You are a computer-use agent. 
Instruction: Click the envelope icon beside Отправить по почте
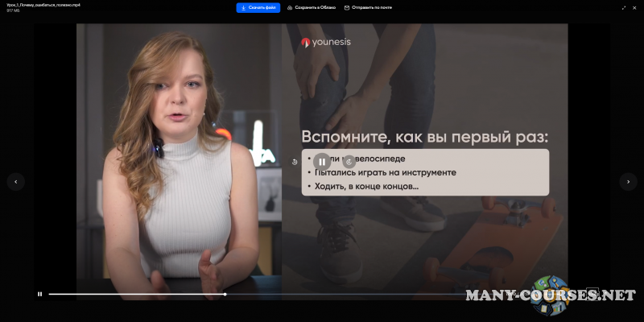pyautogui.click(x=347, y=7)
